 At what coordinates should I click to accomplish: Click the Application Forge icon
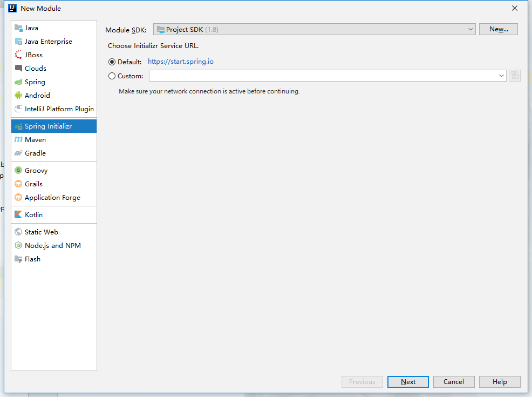pyautogui.click(x=18, y=198)
